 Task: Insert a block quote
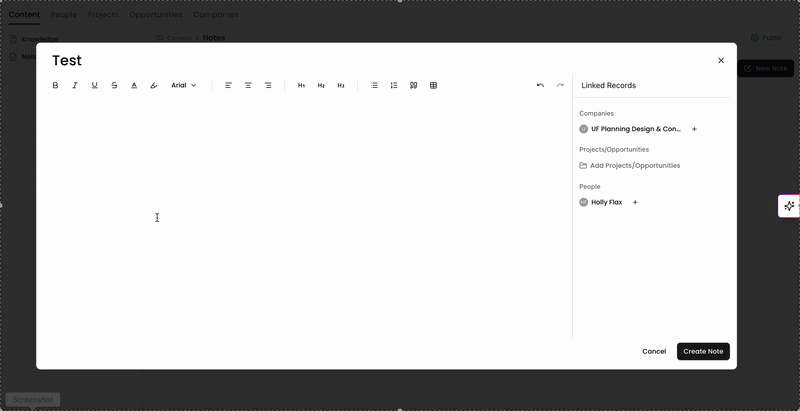tap(414, 85)
